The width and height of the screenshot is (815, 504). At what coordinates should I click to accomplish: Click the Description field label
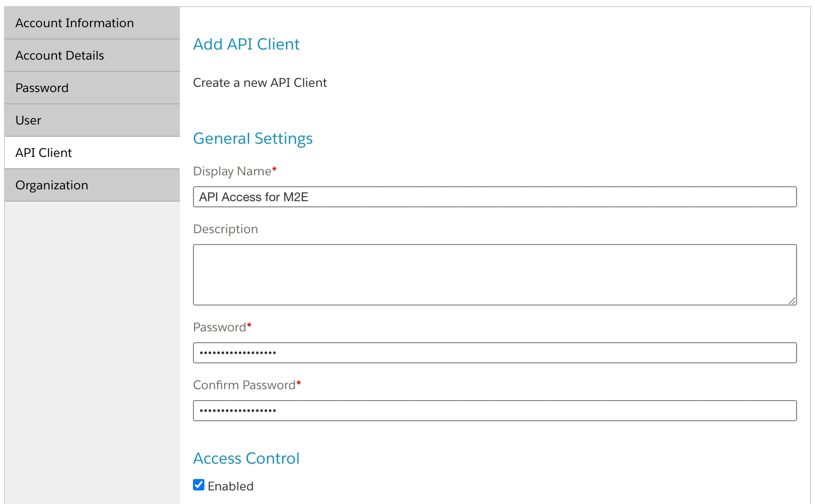coord(225,229)
